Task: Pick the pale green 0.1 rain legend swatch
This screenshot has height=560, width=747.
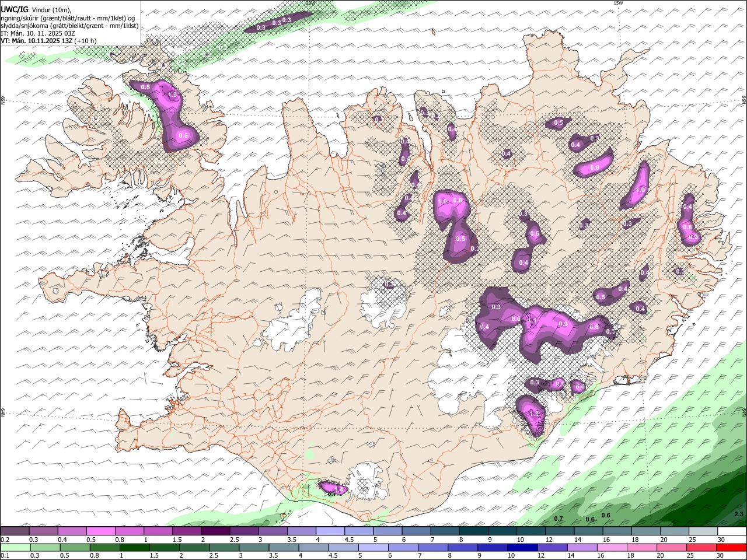Action: pyautogui.click(x=15, y=547)
